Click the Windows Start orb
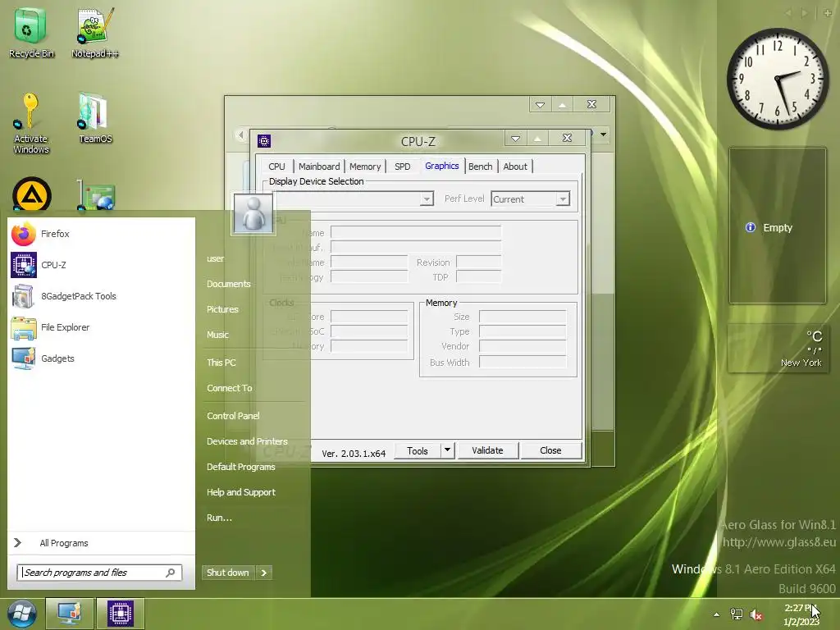The width and height of the screenshot is (840, 630). (21, 614)
